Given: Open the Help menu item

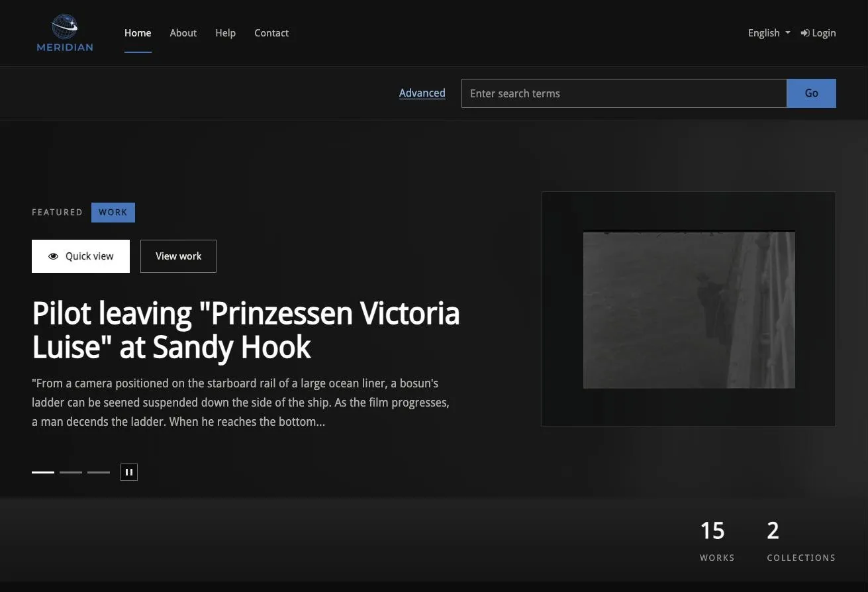Looking at the screenshot, I should (x=225, y=33).
